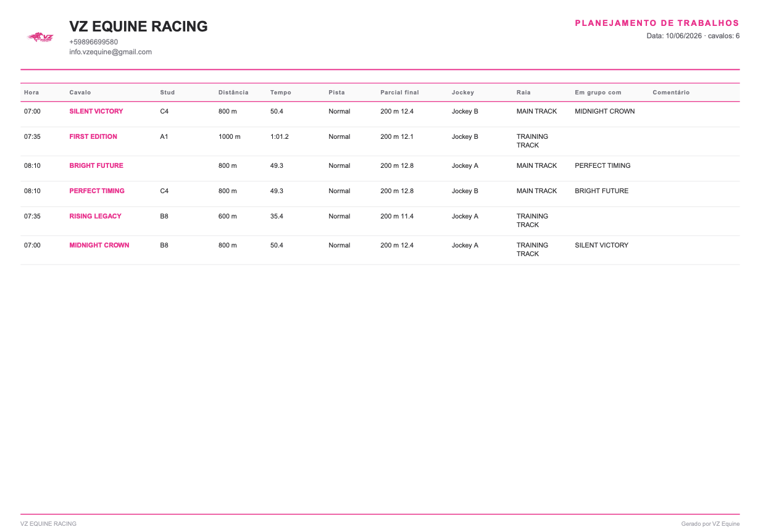
Task: Click PERFECT TIMING in the Em grupo com column
Action: [x=603, y=165]
